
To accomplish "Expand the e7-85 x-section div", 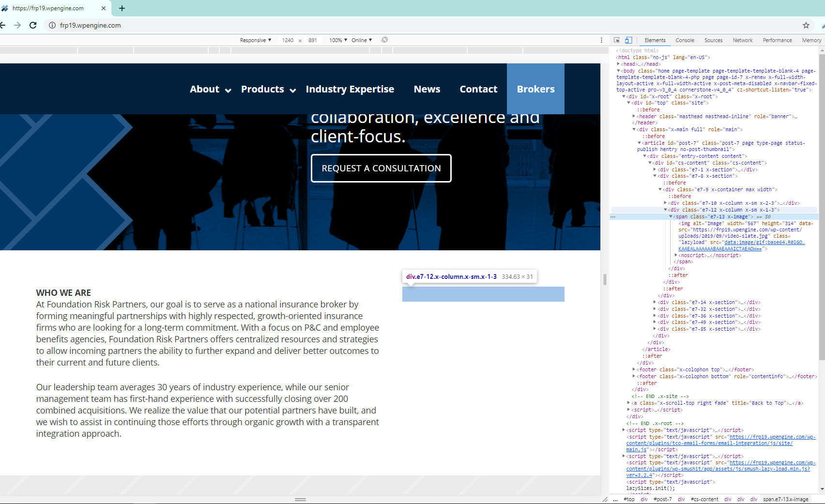I will point(655,329).
